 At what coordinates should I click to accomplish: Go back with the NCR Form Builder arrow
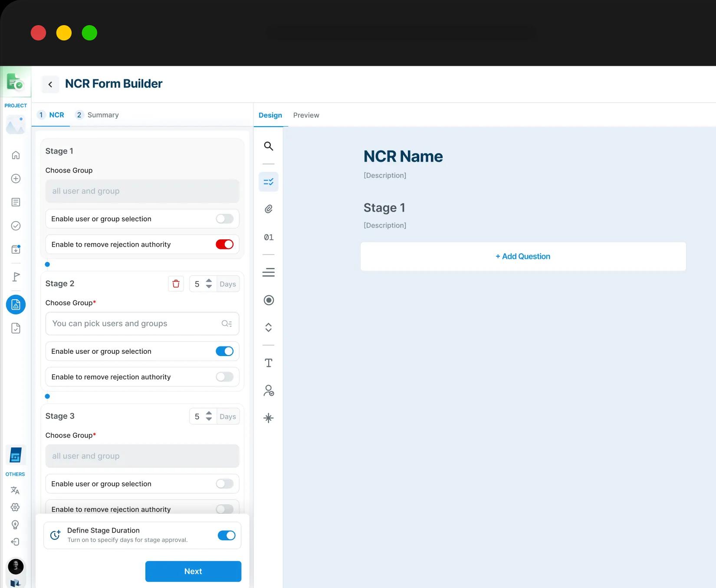[x=50, y=84]
